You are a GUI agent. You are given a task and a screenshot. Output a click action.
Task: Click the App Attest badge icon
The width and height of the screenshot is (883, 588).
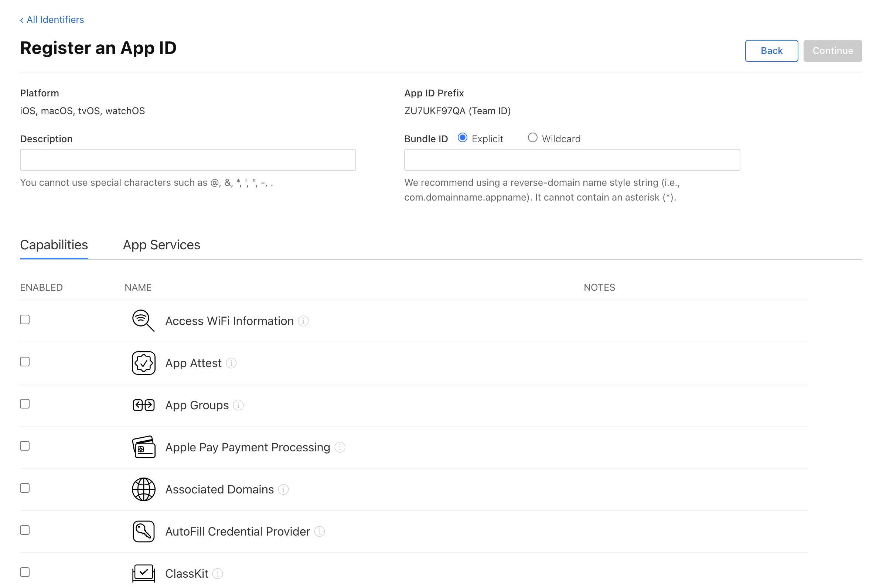pos(143,363)
